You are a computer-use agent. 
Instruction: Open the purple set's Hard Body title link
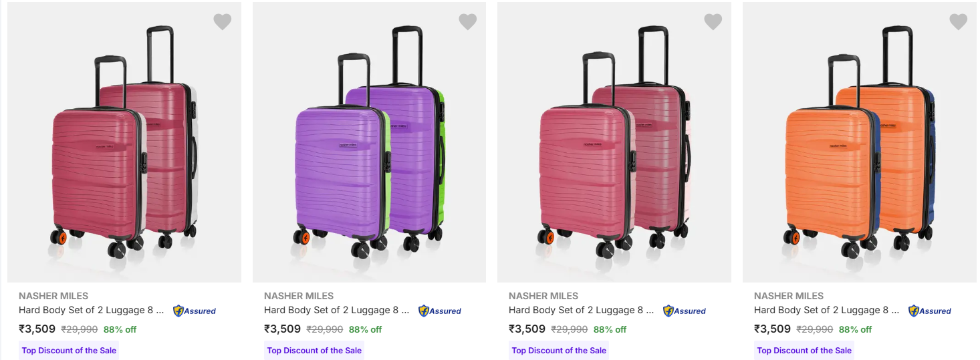336,310
